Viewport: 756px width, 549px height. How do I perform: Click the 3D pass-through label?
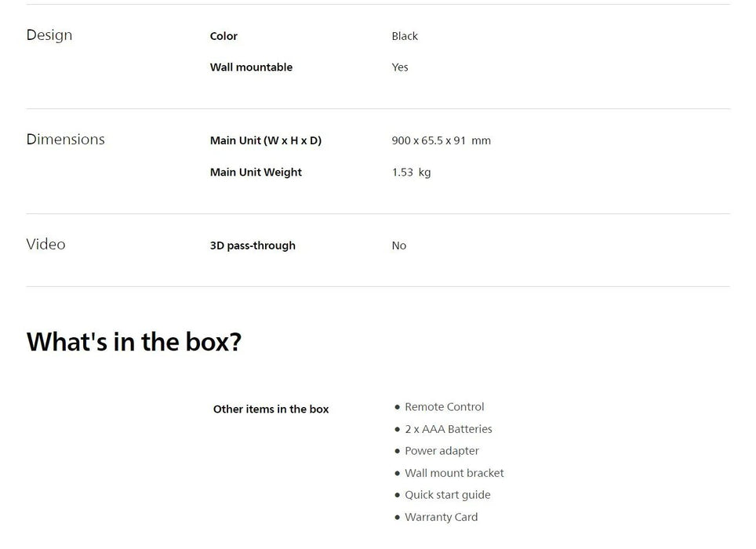click(x=253, y=245)
